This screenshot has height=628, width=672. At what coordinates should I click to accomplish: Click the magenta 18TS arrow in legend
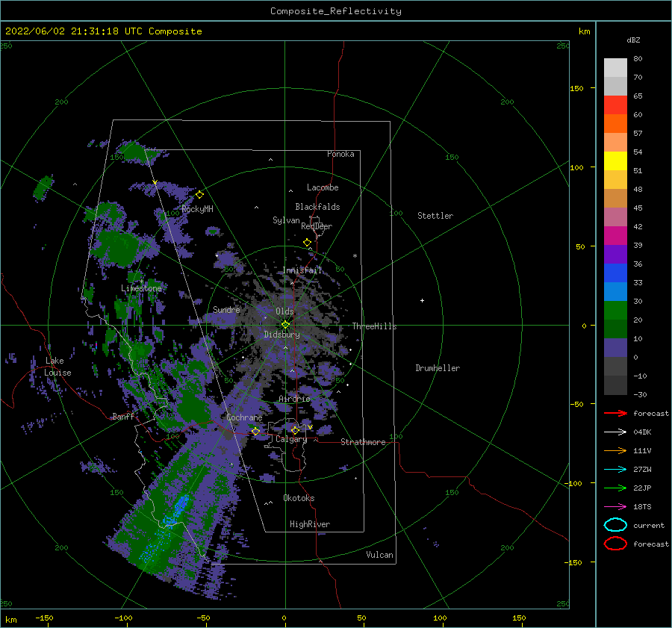tap(615, 507)
